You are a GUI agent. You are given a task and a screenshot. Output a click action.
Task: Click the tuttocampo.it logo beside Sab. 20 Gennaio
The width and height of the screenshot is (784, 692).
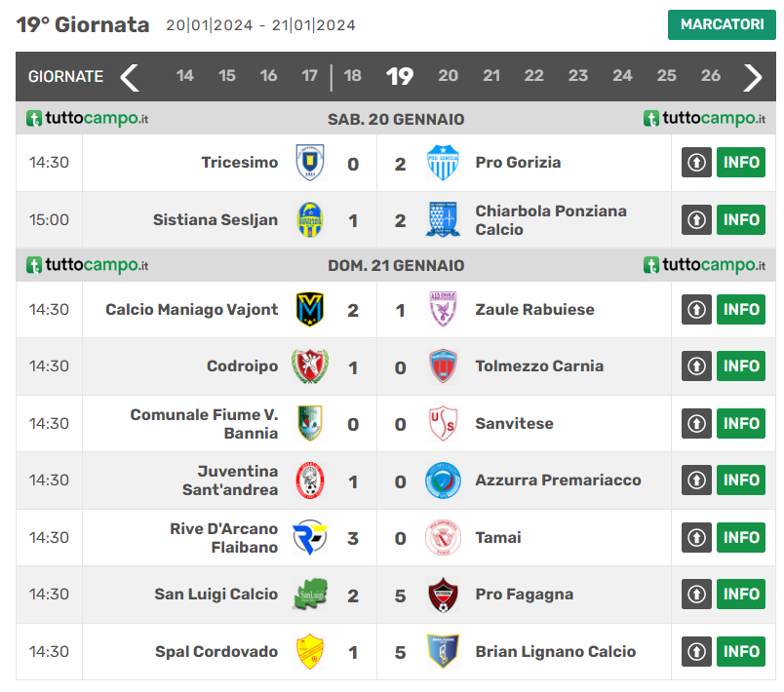(x=88, y=119)
